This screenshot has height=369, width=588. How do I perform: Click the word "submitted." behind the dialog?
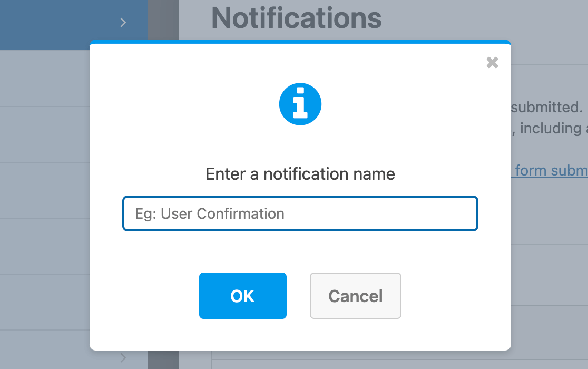(x=547, y=108)
